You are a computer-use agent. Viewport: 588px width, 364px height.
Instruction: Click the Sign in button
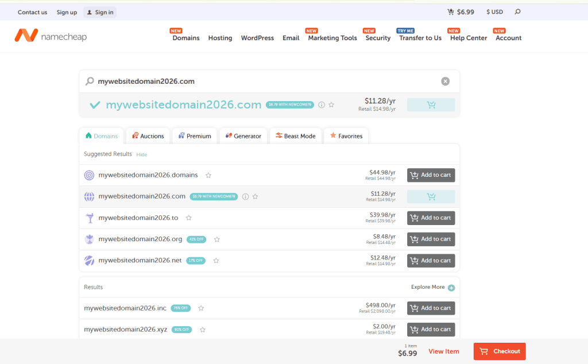click(100, 13)
